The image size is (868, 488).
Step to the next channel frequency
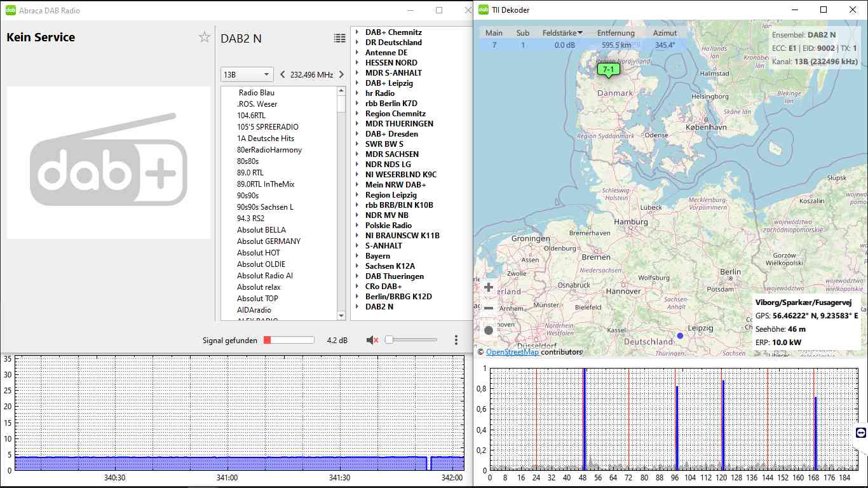pyautogui.click(x=341, y=74)
